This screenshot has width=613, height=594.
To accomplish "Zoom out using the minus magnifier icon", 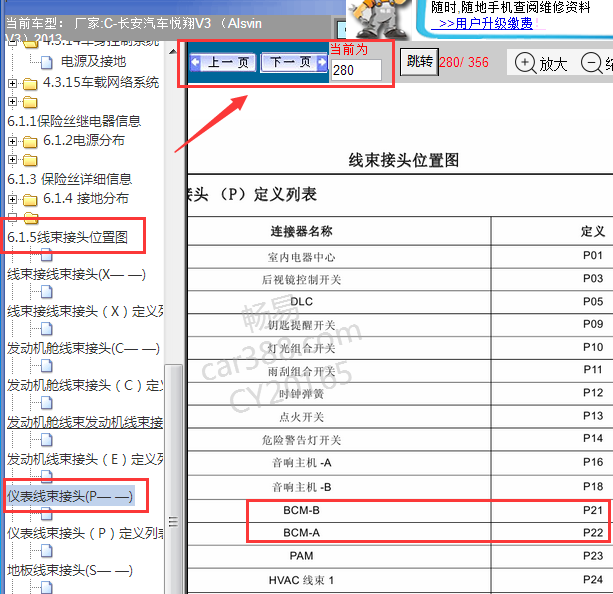I will pos(591,63).
